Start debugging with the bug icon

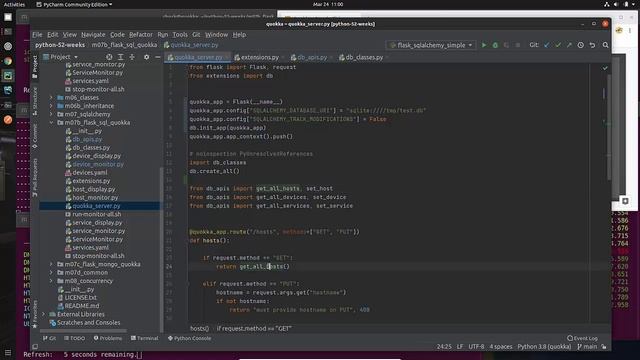[495, 45]
